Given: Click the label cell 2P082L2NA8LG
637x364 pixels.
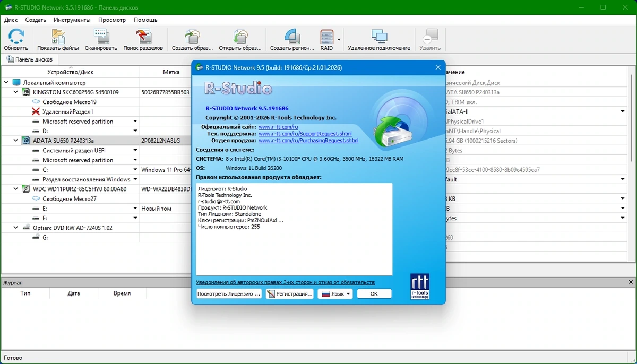Looking at the screenshot, I should click(x=161, y=141).
